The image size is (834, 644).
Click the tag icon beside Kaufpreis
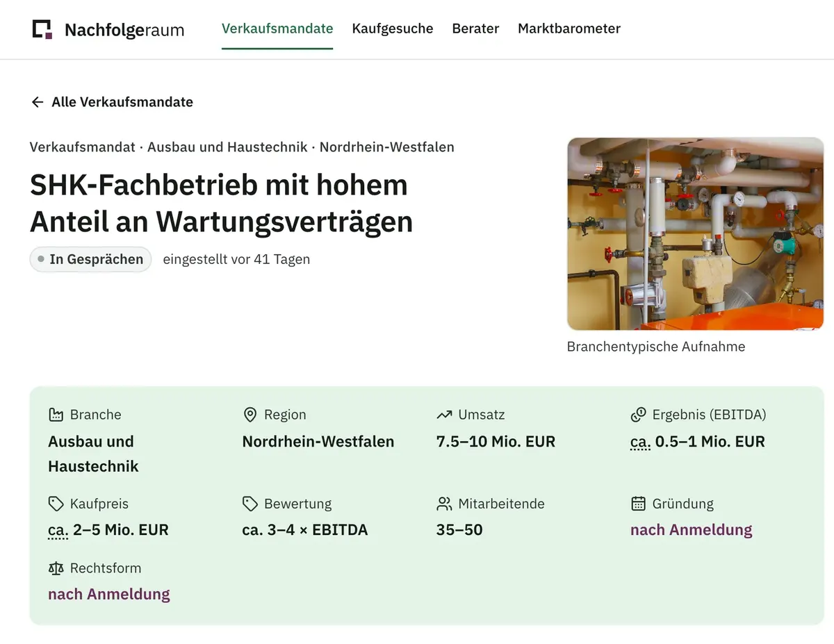pos(56,504)
